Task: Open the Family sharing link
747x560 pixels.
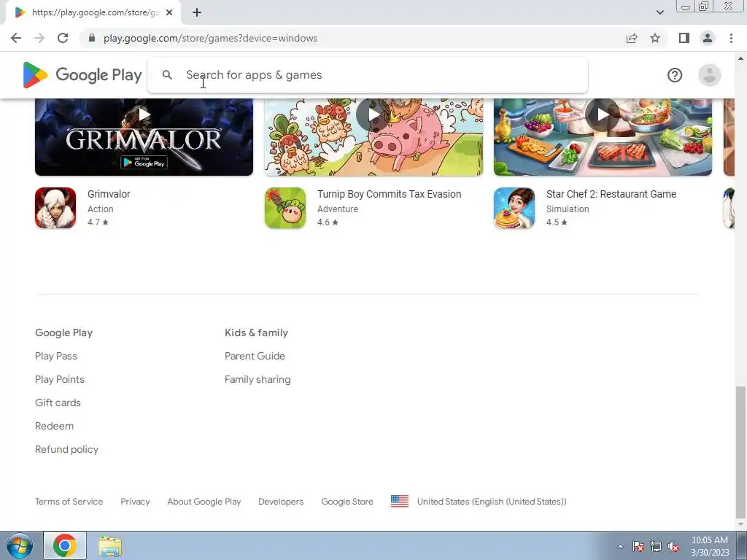Action: [x=258, y=379]
